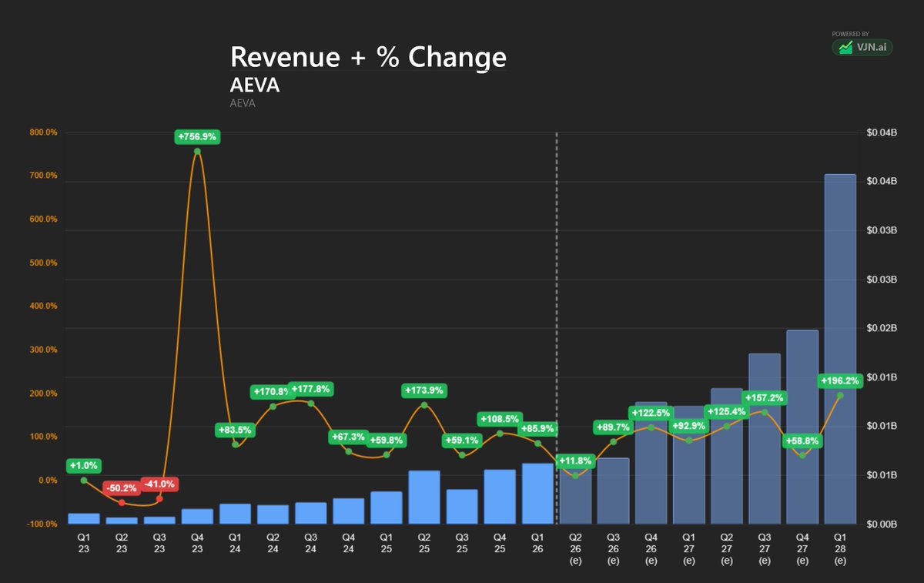Click the Q4 26 (e) revenue bar
924x583 pixels.
[x=651, y=463]
